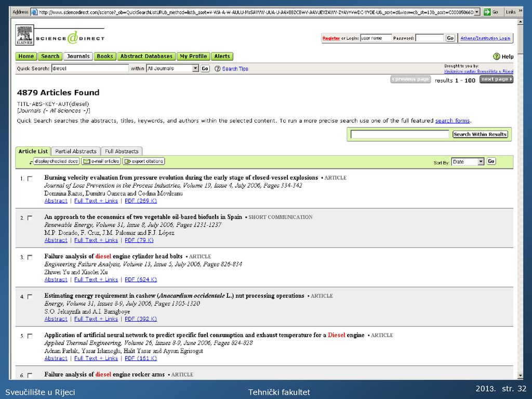This screenshot has width=532, height=399.
Task: Click the Quick Search field containing diesel
Action: pyautogui.click(x=90, y=68)
